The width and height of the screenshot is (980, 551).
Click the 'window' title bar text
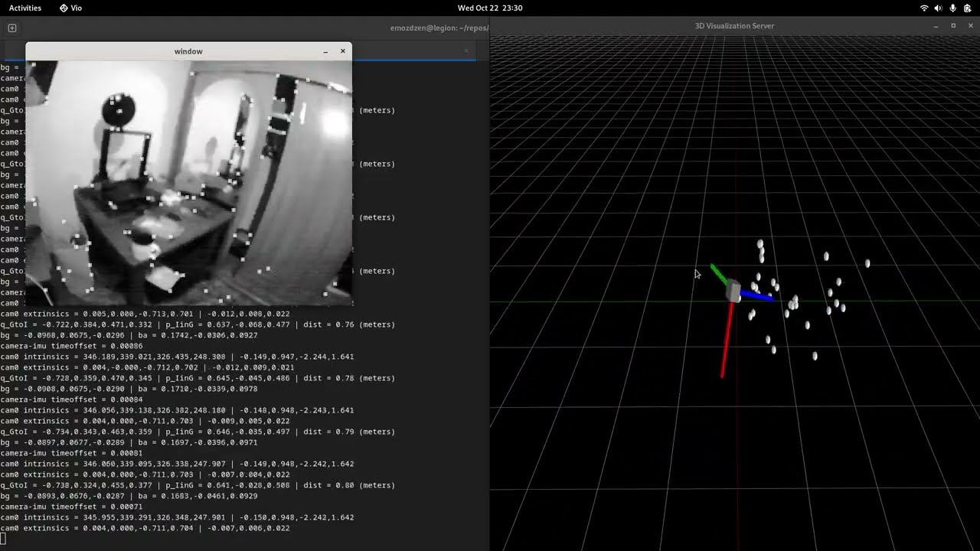(188, 51)
